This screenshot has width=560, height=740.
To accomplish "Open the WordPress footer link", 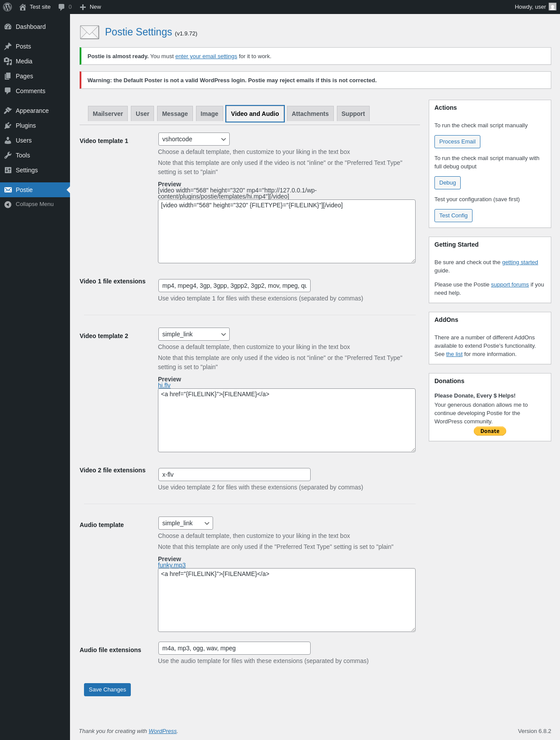I will [x=162, y=731].
